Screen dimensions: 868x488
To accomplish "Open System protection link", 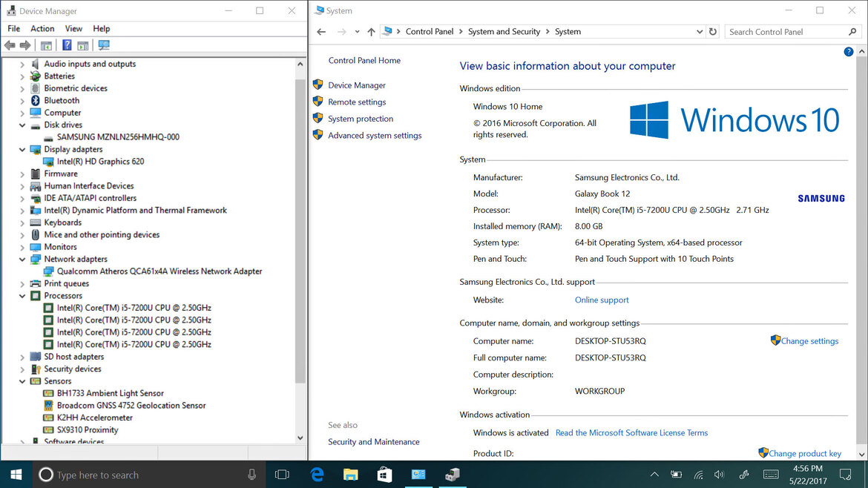I will click(361, 119).
